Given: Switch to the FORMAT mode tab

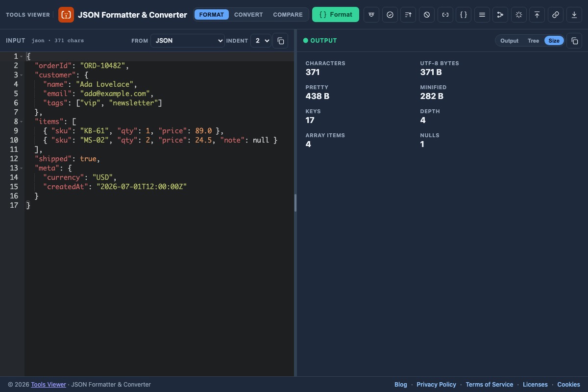Looking at the screenshot, I should (x=212, y=15).
